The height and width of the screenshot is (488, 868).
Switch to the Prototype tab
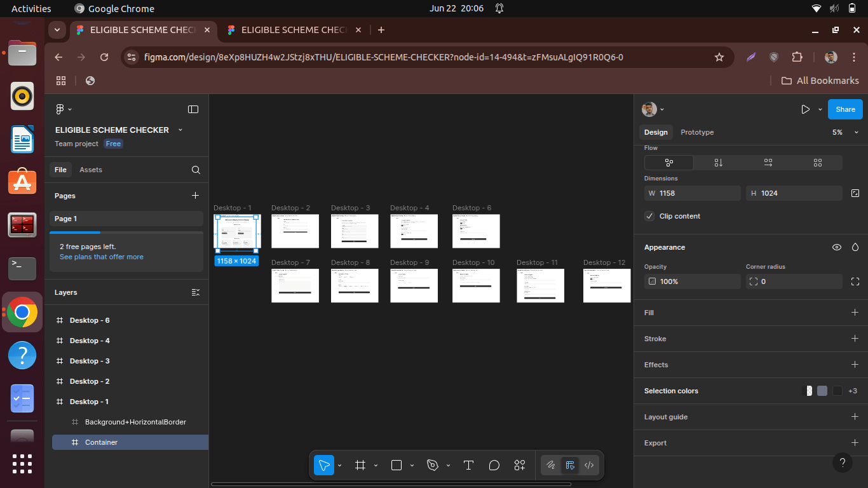coord(697,132)
